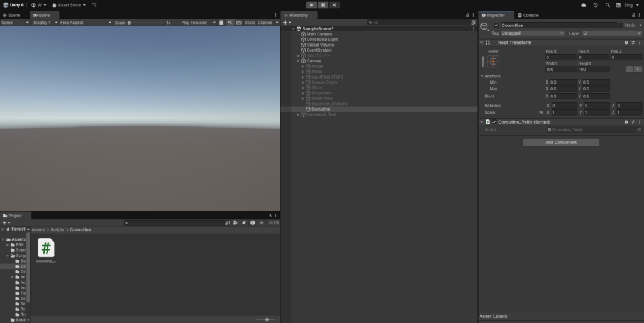This screenshot has width=644, height=323.
Task: Open the global search magnifier icon
Action: (x=608, y=5)
